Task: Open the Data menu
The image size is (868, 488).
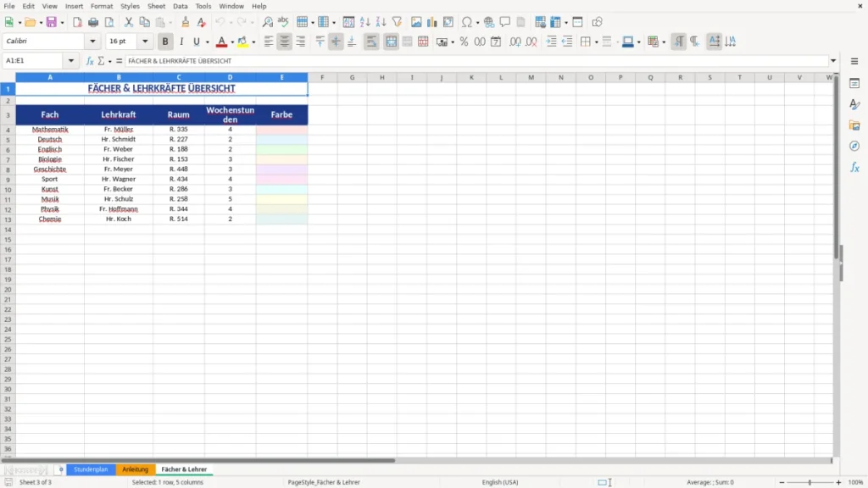Action: 181,6
